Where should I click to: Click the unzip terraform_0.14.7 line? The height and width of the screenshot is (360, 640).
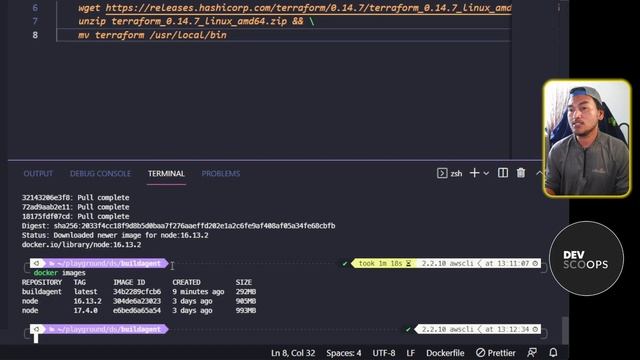tap(196, 21)
